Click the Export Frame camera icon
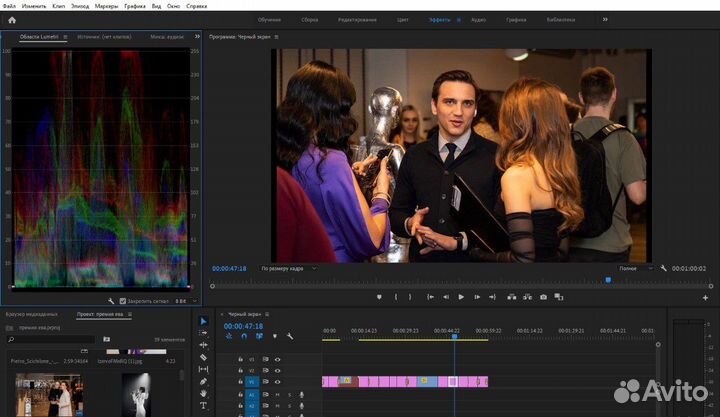 (543, 297)
